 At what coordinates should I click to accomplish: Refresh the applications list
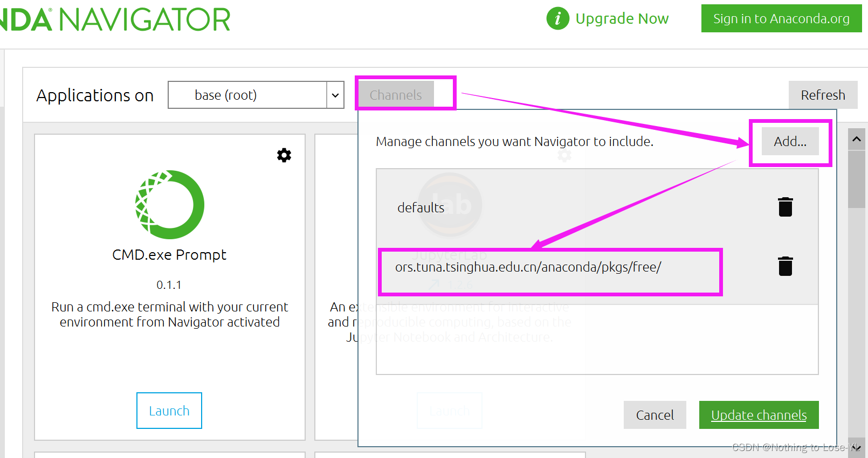click(823, 95)
